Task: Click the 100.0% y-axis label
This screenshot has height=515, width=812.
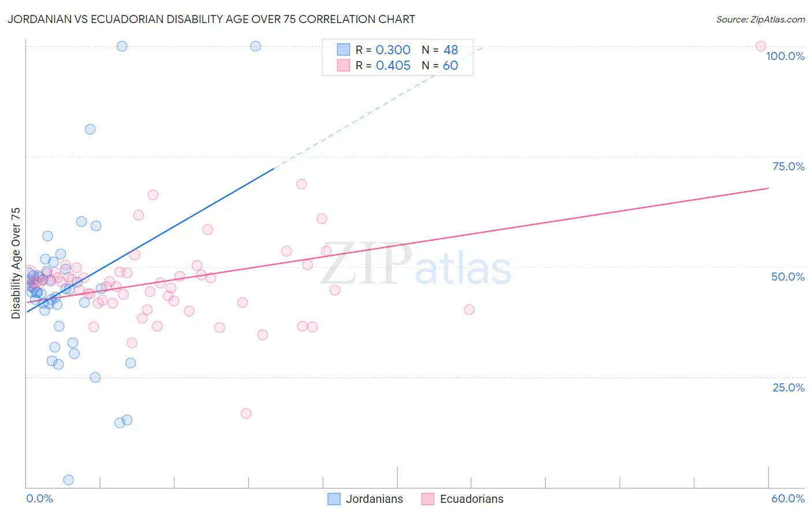Action: 785,56
